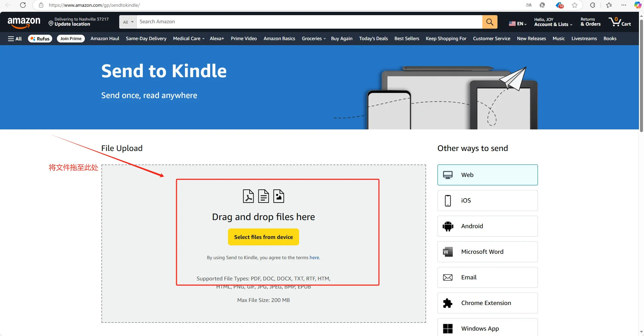Click the Email envelope icon

[x=448, y=277]
